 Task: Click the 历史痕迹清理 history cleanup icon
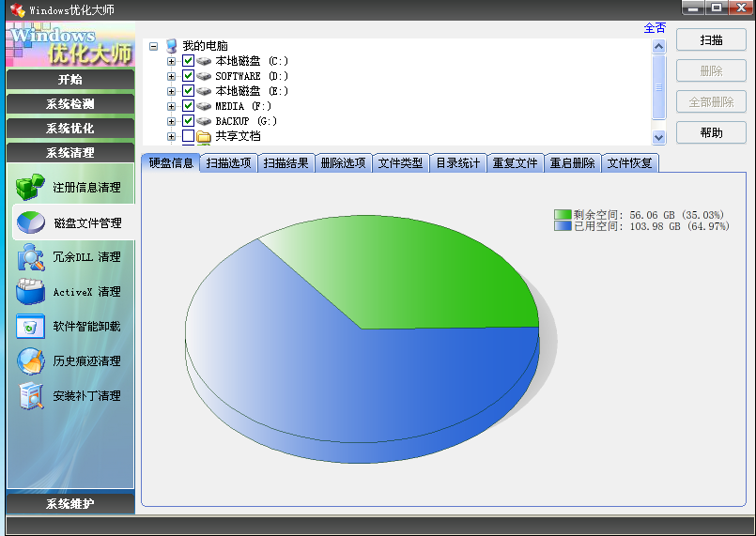(30, 361)
